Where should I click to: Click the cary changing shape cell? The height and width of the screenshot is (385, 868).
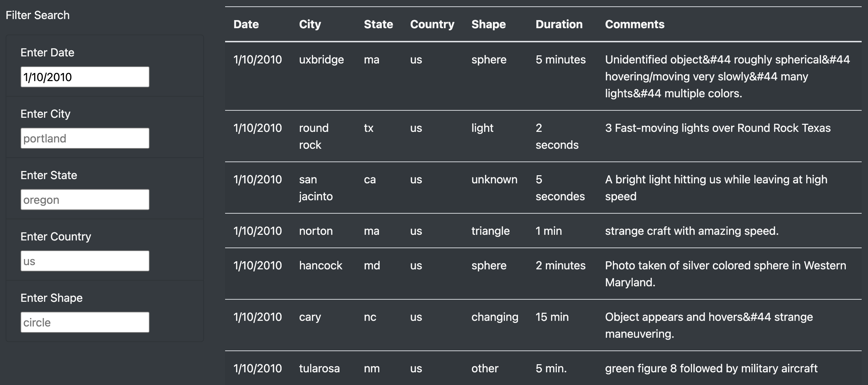click(x=495, y=317)
